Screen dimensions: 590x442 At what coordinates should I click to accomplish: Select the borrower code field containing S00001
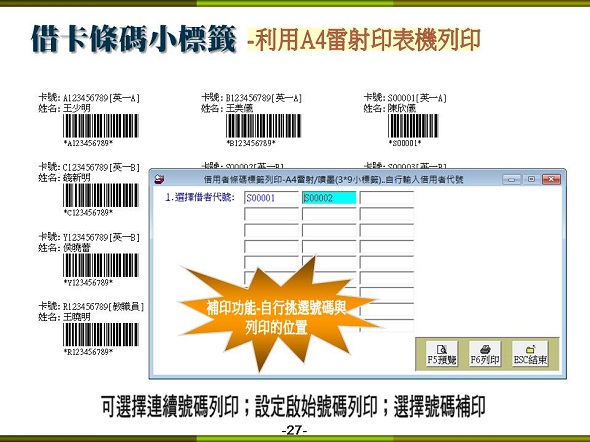(271, 198)
